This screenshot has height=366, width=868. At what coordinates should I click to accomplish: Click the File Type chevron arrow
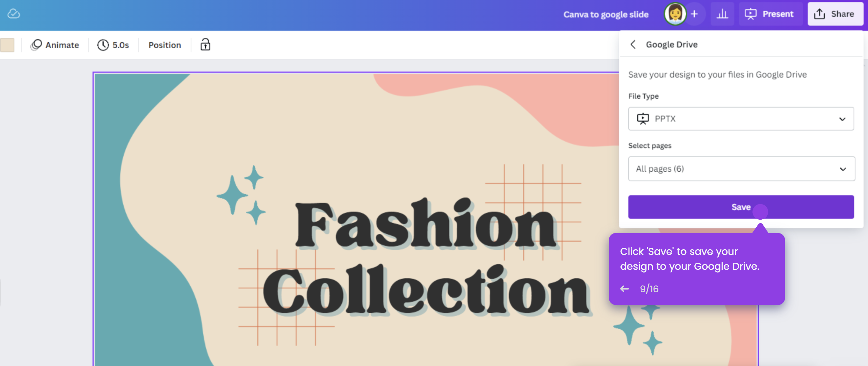click(842, 119)
